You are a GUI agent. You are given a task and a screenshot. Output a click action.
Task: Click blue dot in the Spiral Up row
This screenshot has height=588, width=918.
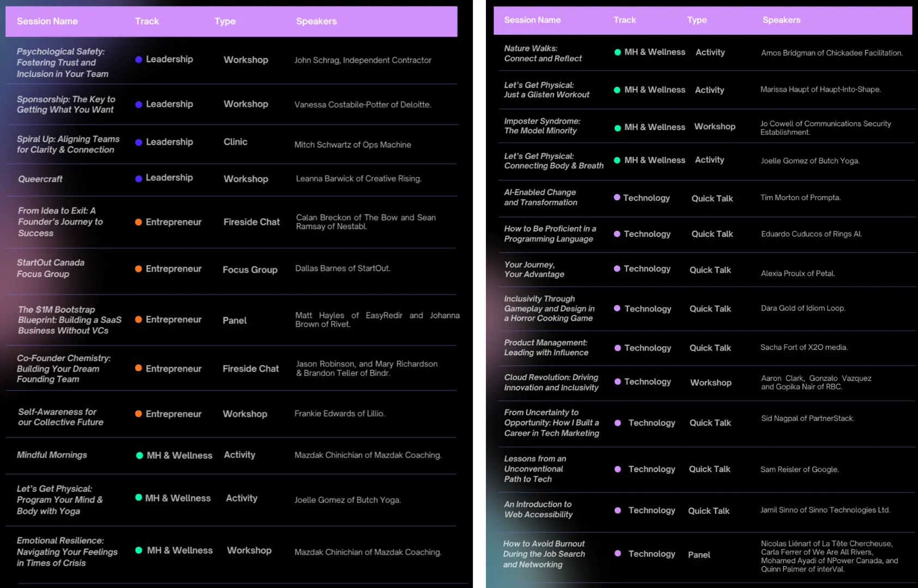pos(138,142)
